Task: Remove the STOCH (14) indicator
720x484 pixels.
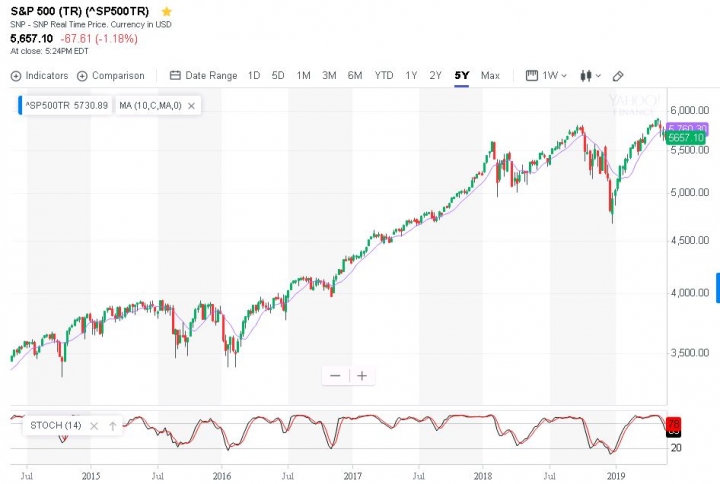Action: (x=94, y=426)
